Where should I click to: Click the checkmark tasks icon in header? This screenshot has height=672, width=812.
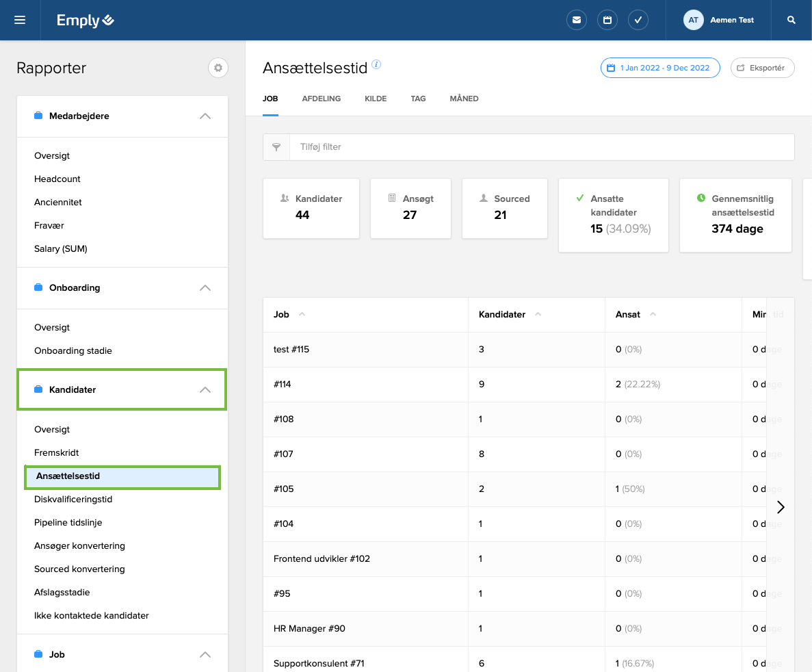pos(638,20)
